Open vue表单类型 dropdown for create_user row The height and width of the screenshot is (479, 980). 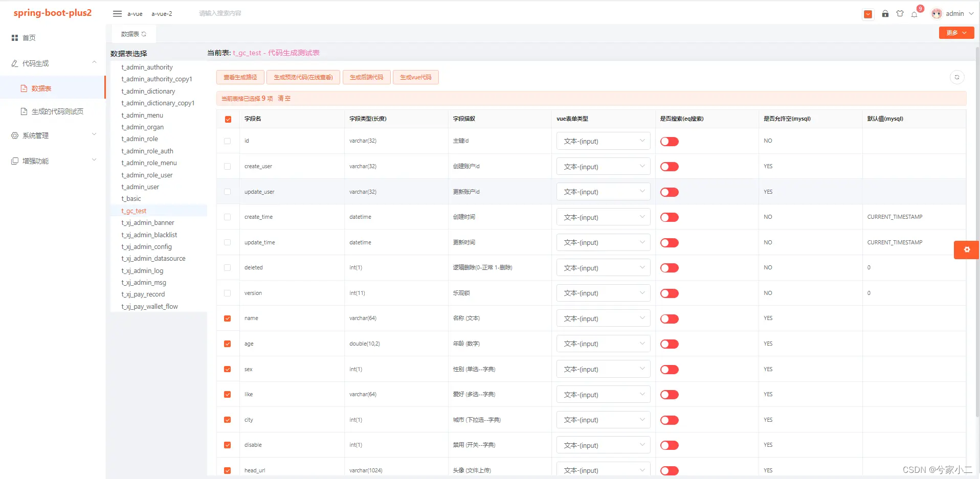click(x=604, y=167)
